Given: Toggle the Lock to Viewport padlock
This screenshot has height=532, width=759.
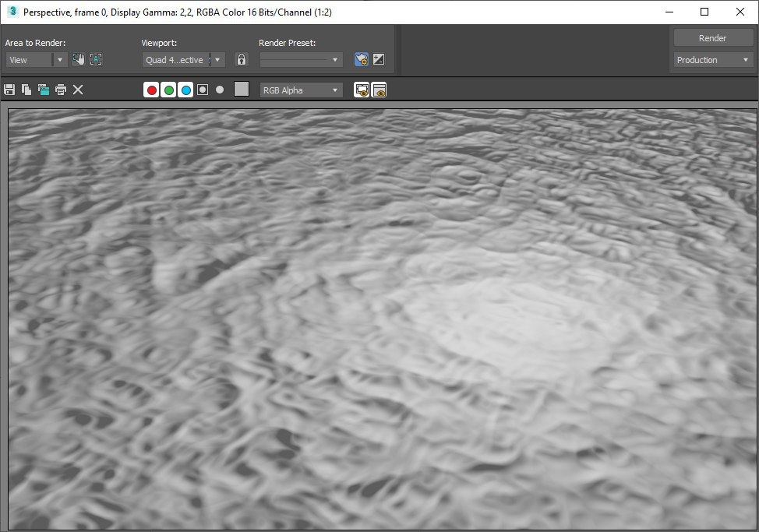Looking at the screenshot, I should pyautogui.click(x=241, y=59).
